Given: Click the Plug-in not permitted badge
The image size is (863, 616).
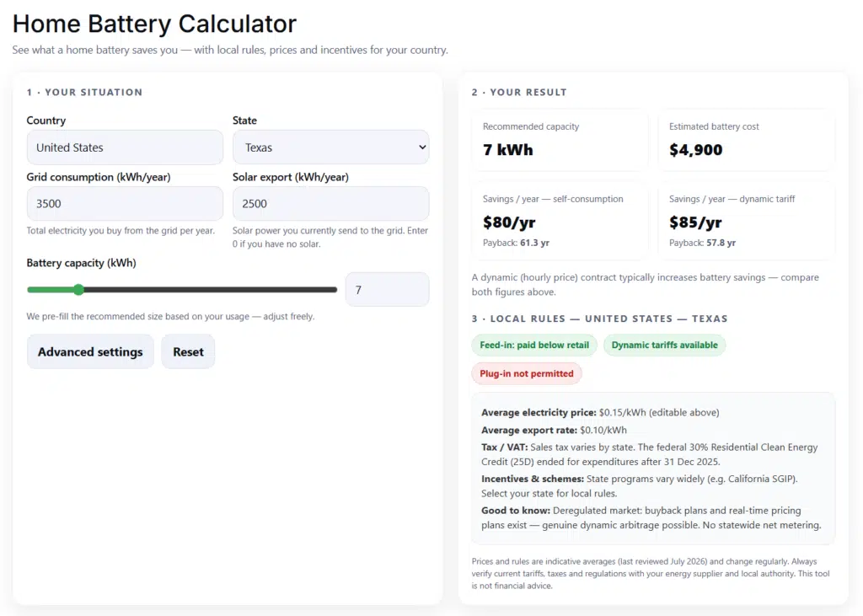Looking at the screenshot, I should point(527,373).
